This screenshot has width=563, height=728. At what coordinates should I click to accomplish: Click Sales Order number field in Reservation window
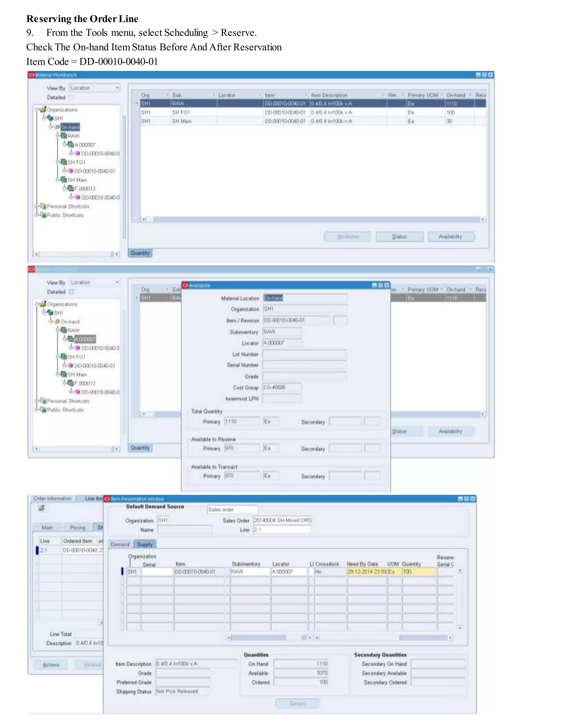click(282, 520)
